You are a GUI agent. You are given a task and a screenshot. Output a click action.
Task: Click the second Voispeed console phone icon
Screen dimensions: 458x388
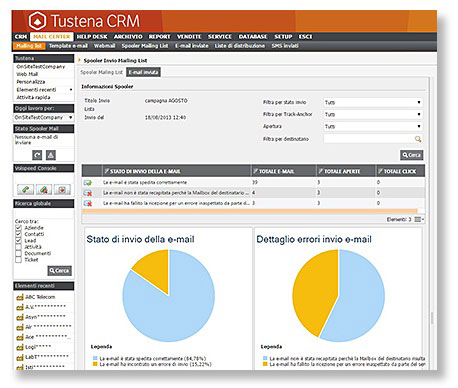point(44,189)
